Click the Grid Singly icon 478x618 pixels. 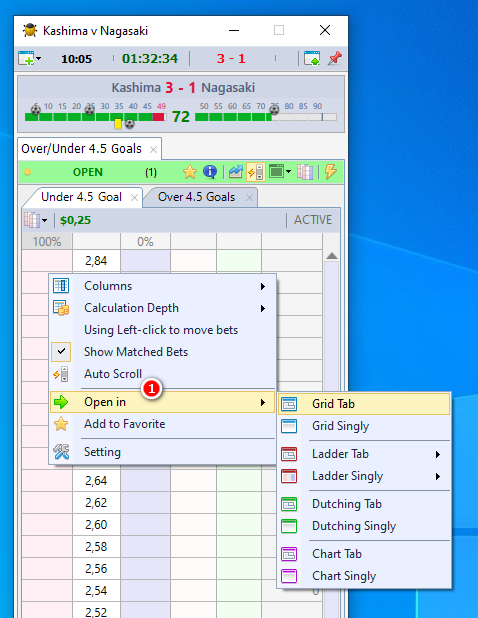(289, 426)
